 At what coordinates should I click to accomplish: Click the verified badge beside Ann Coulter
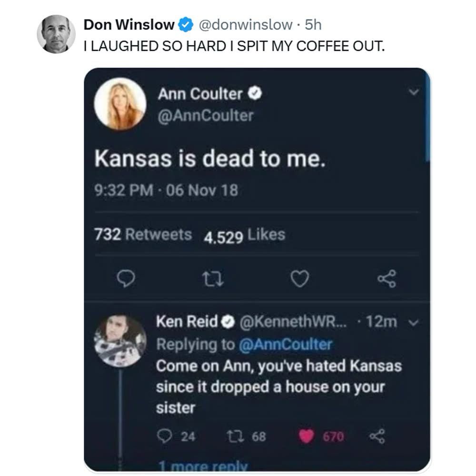(x=256, y=94)
